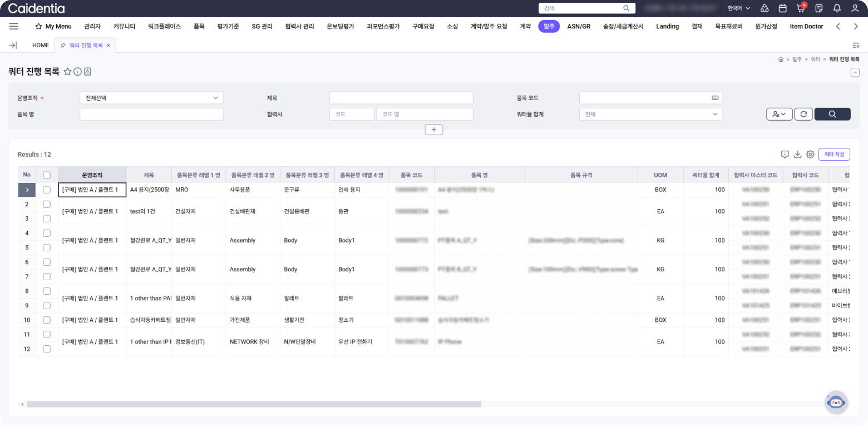Image resolution: width=868 pixels, height=427 pixels.
Task: Open the user profile icon
Action: 855,8
